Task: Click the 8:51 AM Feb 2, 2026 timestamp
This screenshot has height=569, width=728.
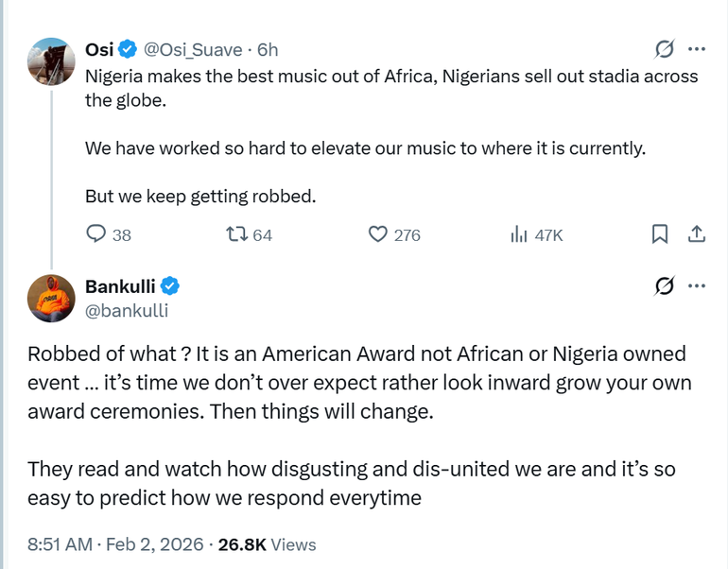Action: point(115,544)
